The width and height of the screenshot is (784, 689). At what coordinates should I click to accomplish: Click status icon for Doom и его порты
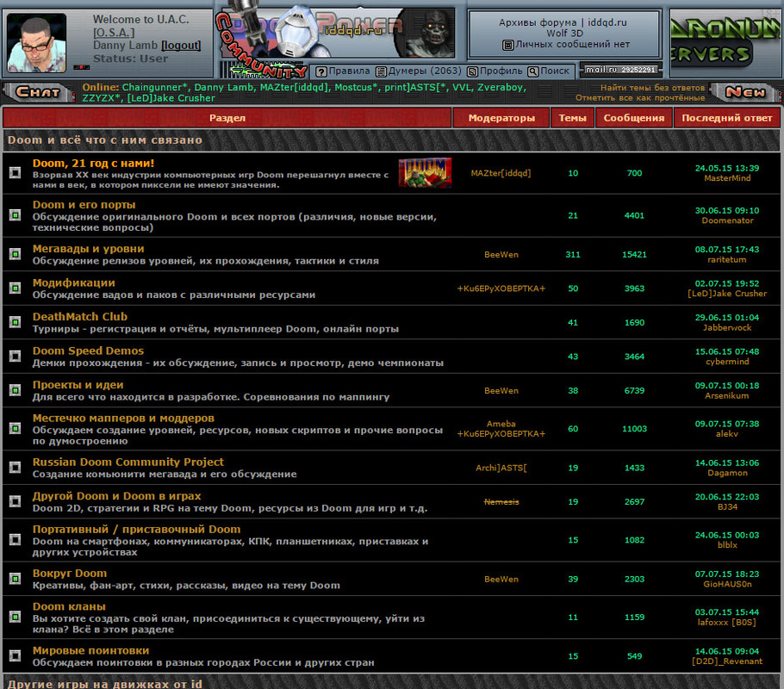(x=15, y=215)
